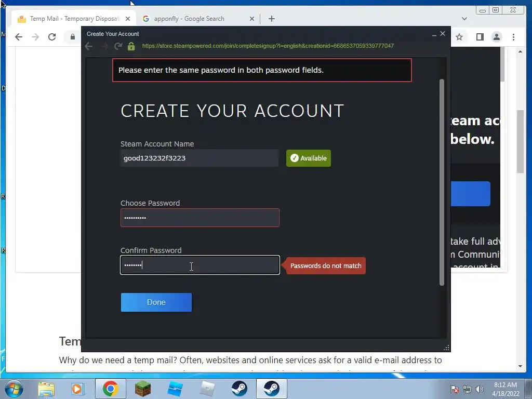Click the Steam signup URL text
Screen dimensions: 532x399
(x=268, y=46)
